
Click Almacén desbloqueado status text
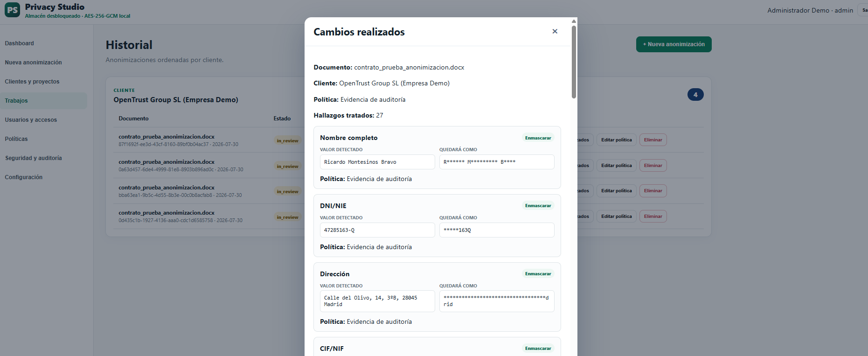tap(77, 16)
